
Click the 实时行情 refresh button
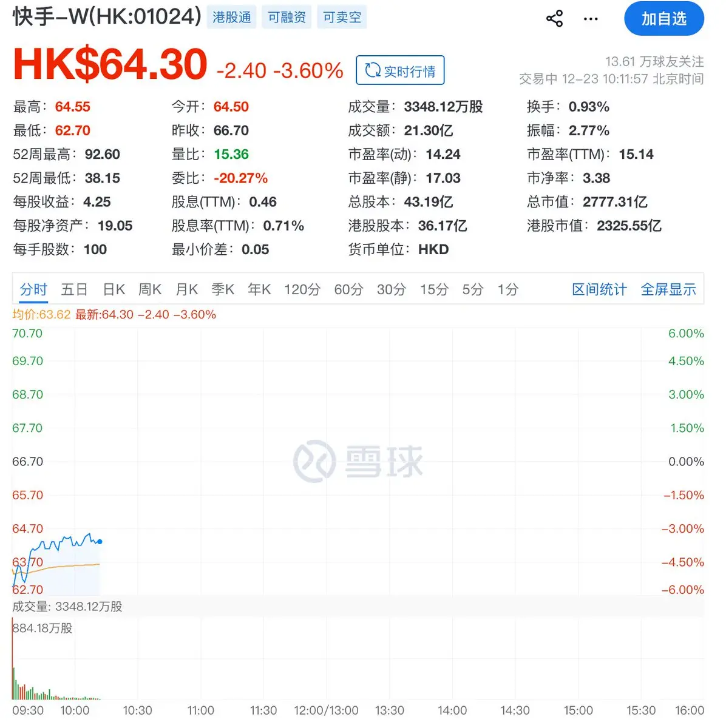click(x=400, y=70)
